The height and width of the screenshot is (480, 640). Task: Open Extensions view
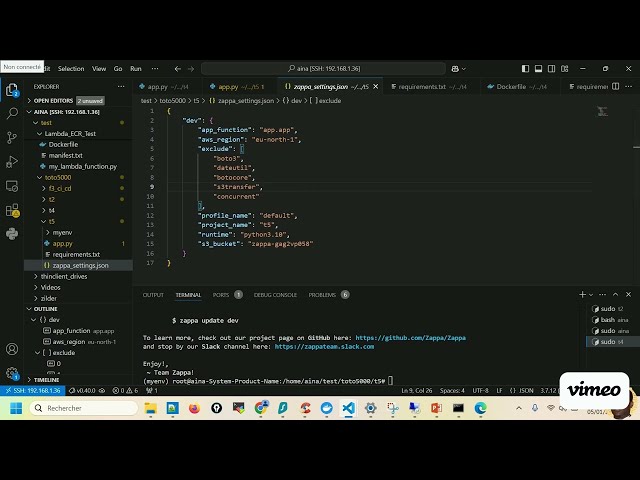pos(12,210)
